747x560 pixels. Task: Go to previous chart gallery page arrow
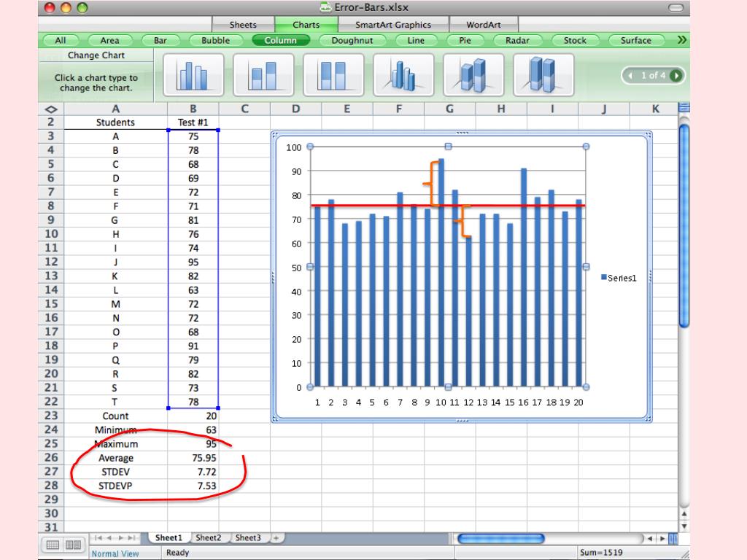pos(631,75)
